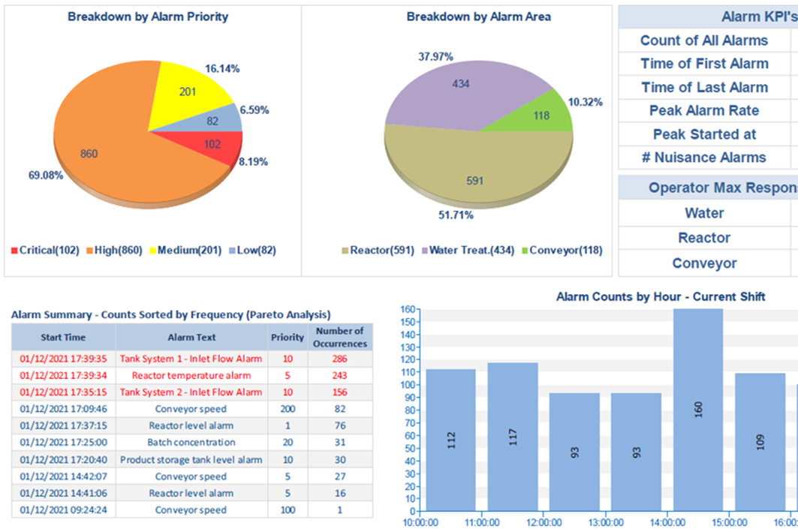Click the Time of Last Alarm KPI row
Viewport: 798px width, 532px height.
708,88
